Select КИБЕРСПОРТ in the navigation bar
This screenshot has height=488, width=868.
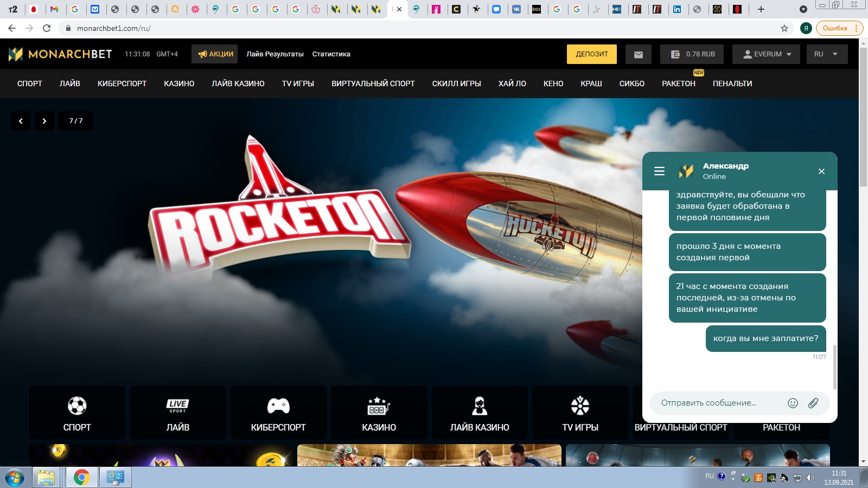tap(122, 84)
